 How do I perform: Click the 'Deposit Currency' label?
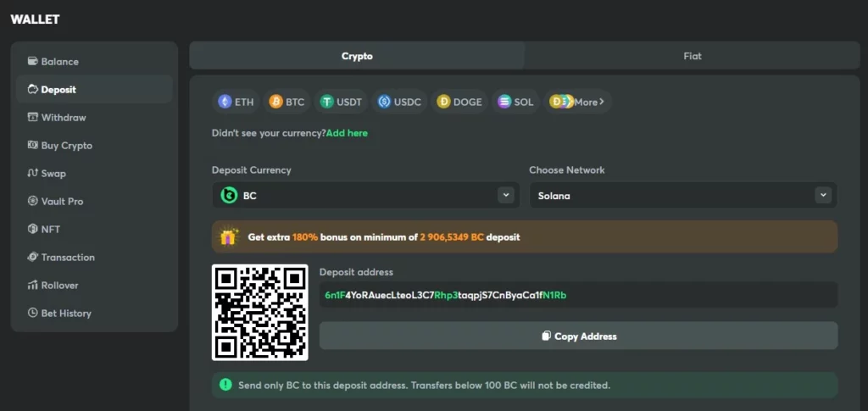(x=251, y=169)
